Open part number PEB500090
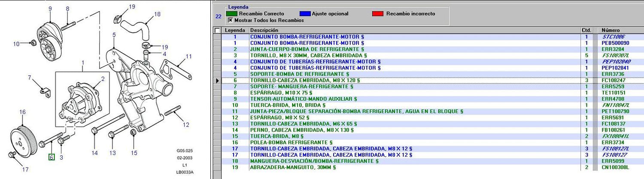 [615, 43]
